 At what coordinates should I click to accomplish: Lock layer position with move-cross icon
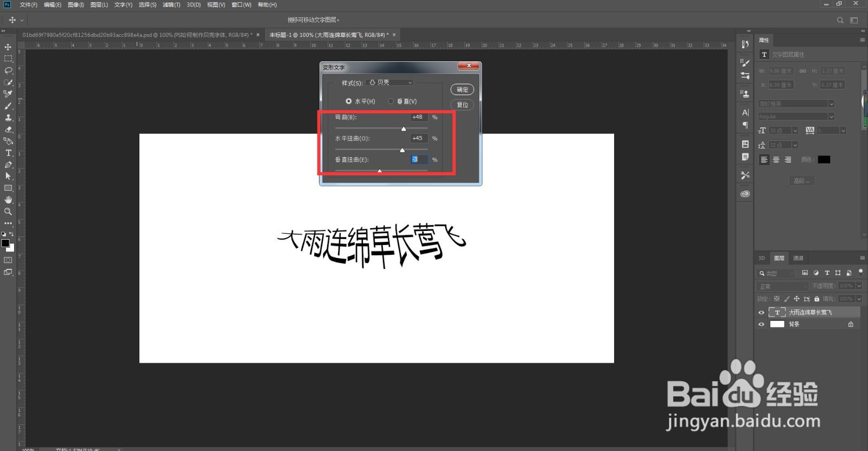click(x=796, y=299)
